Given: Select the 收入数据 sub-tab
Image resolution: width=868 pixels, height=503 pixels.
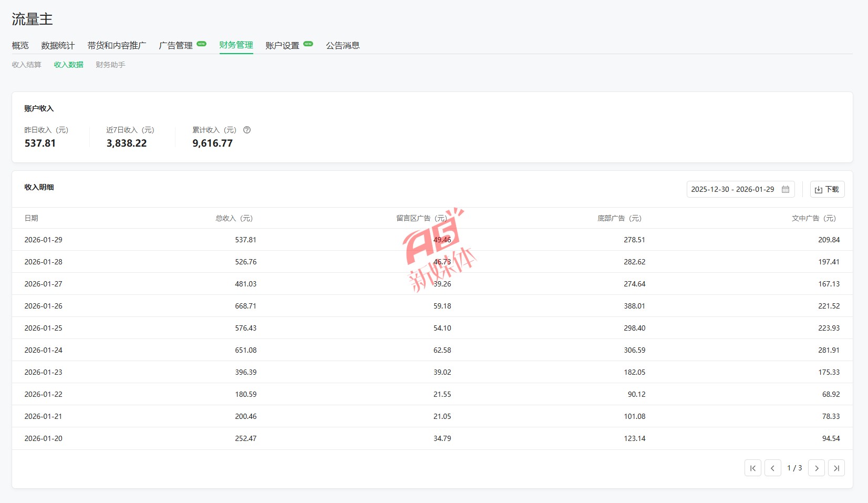Looking at the screenshot, I should coord(68,65).
